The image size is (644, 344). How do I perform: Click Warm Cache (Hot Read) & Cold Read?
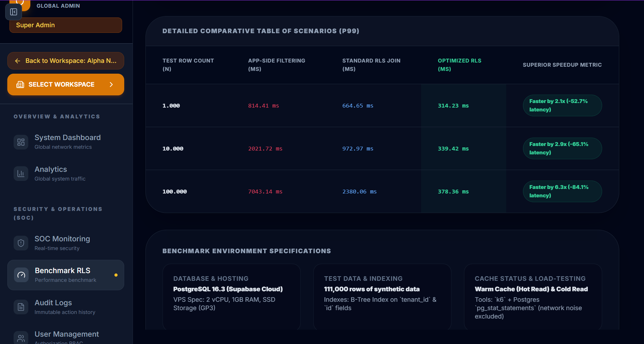531,289
